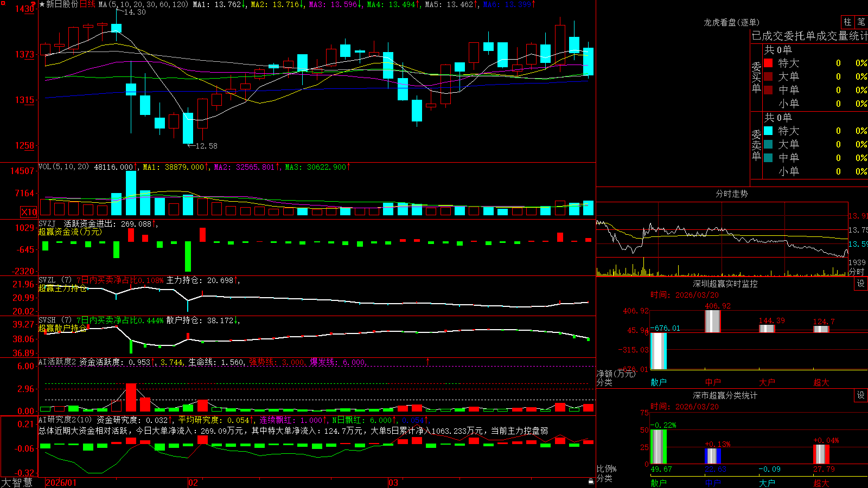Click the 时间: 2026/03/20 text in 实时监控
Image resolution: width=868 pixels, height=488 pixels.
pyautogui.click(x=685, y=295)
